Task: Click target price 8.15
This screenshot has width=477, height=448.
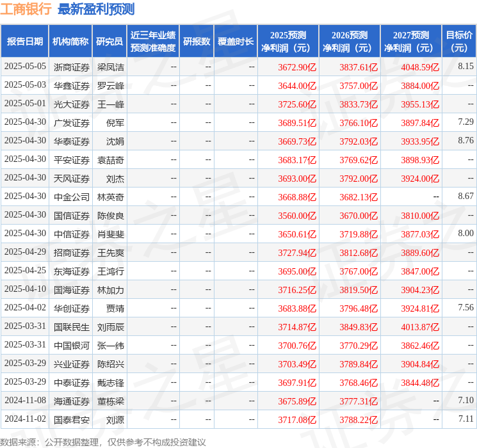Action: 465,66
